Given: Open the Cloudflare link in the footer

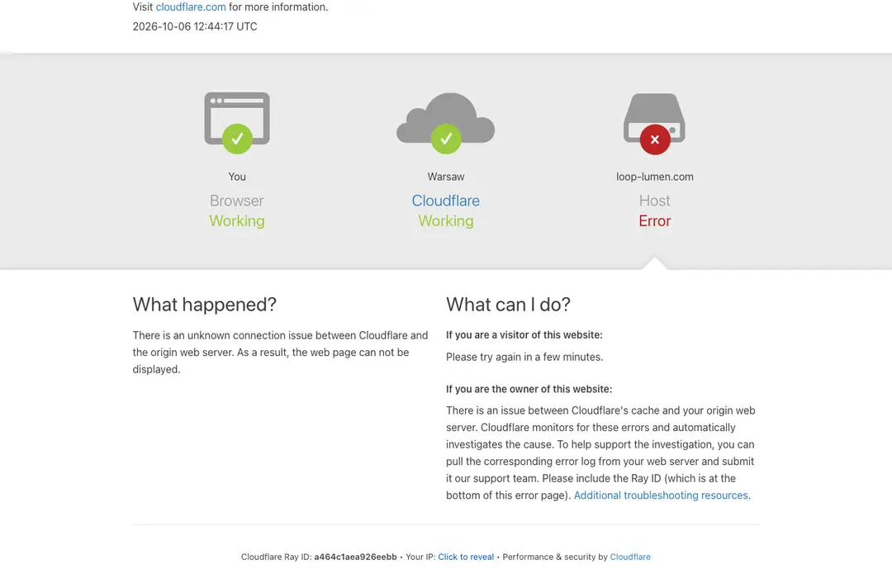Looking at the screenshot, I should click(x=629, y=557).
